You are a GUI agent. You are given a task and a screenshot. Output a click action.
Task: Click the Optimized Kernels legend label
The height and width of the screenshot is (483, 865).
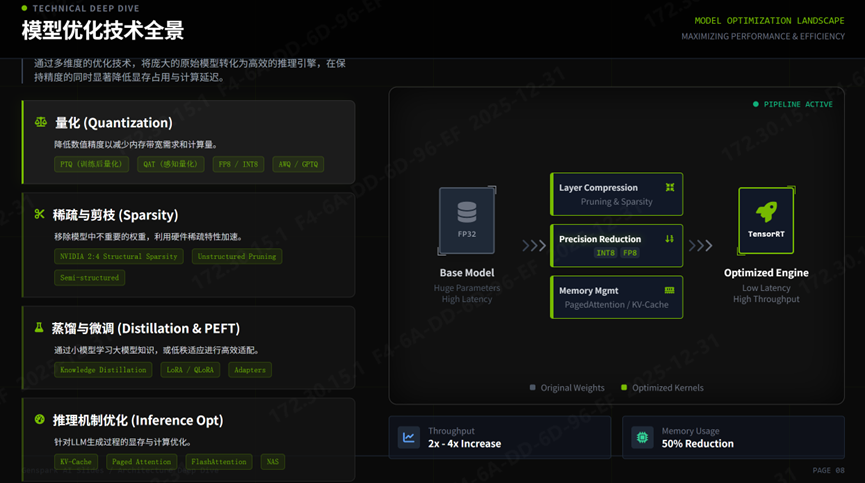coord(668,388)
